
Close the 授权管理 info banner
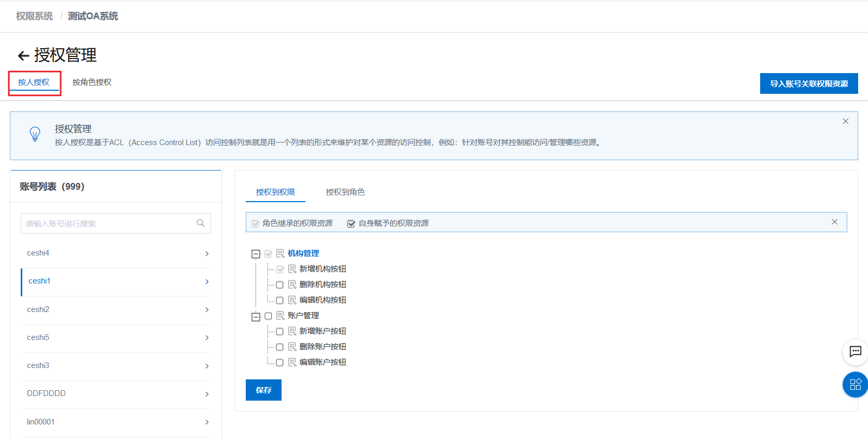(x=845, y=121)
